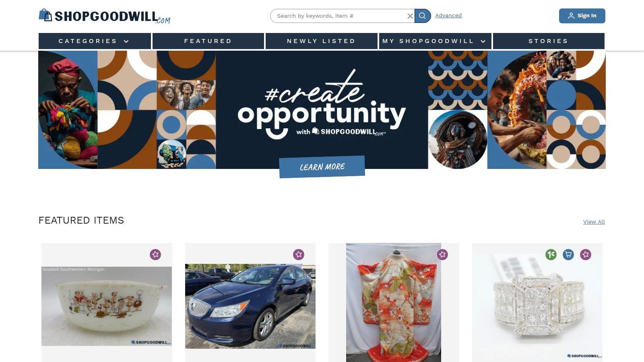644x362 pixels.
Task: Click the Learn More banner button
Action: tap(322, 167)
